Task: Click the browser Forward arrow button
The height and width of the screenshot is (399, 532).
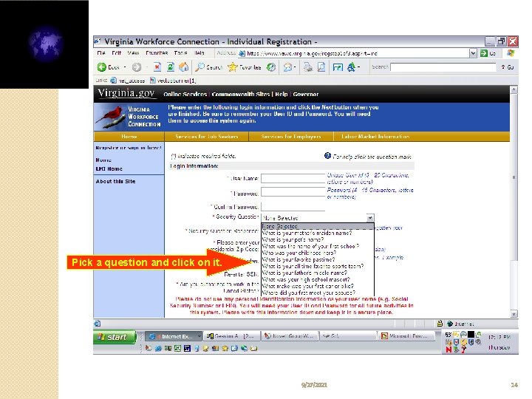Action: (x=137, y=67)
